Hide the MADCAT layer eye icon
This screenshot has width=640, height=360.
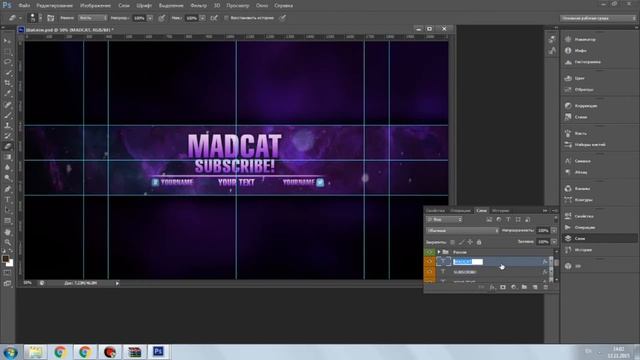click(429, 262)
